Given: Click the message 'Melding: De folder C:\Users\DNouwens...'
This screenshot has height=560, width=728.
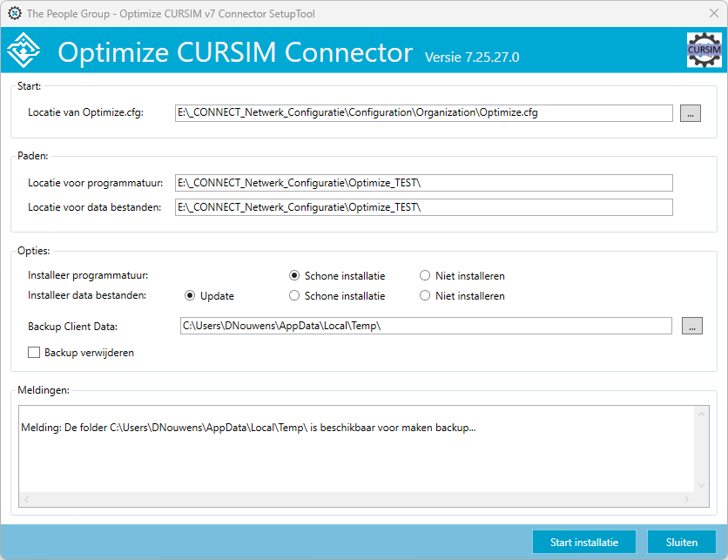Looking at the screenshot, I should (248, 428).
